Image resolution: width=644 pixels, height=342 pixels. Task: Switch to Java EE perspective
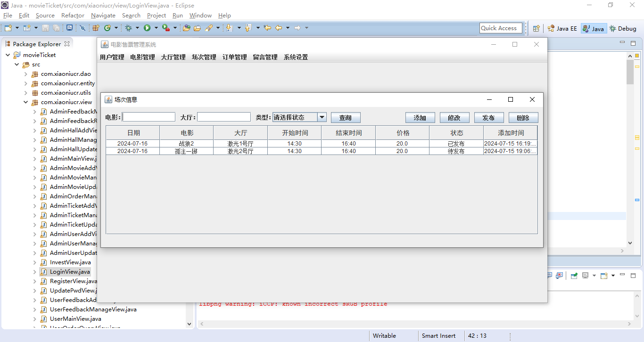click(x=562, y=28)
